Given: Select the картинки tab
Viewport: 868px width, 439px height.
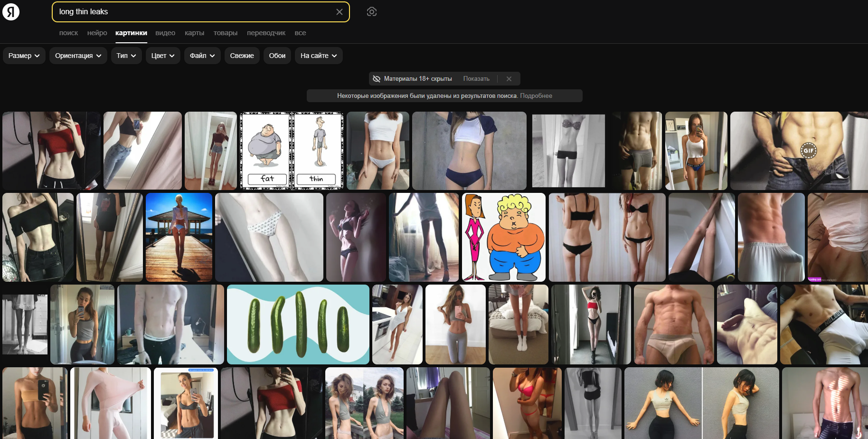Looking at the screenshot, I should point(131,33).
